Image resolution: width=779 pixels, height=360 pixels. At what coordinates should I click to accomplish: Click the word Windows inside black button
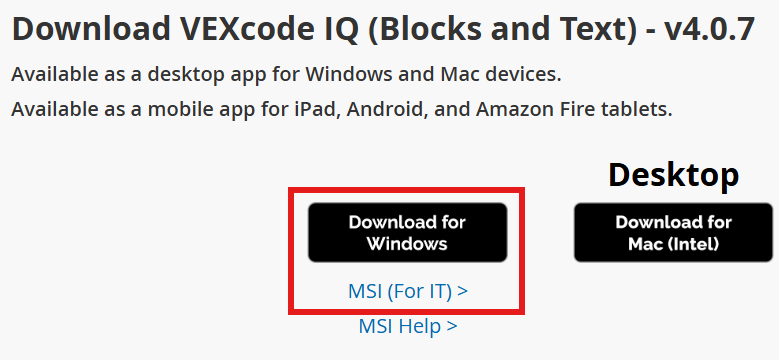(x=407, y=244)
